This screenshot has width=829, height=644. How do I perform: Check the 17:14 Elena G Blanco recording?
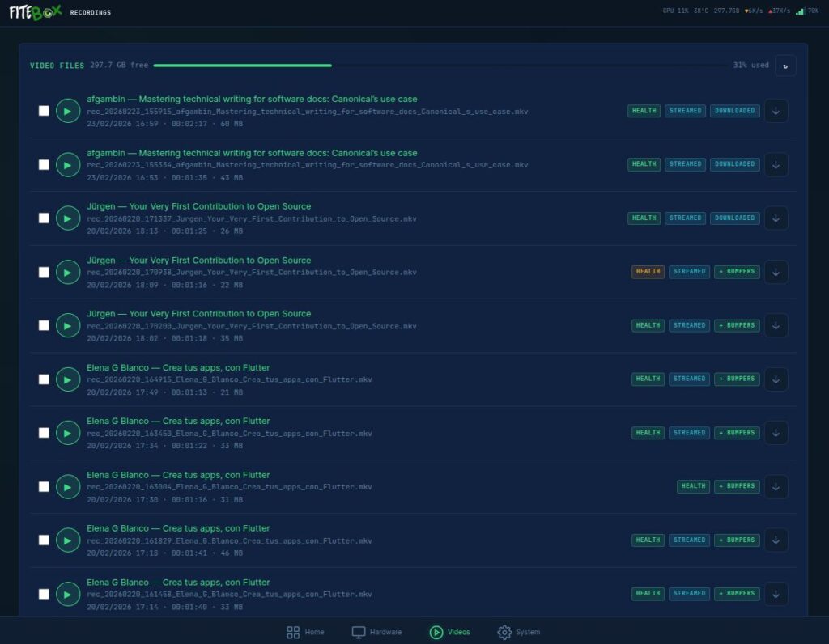[x=44, y=594]
